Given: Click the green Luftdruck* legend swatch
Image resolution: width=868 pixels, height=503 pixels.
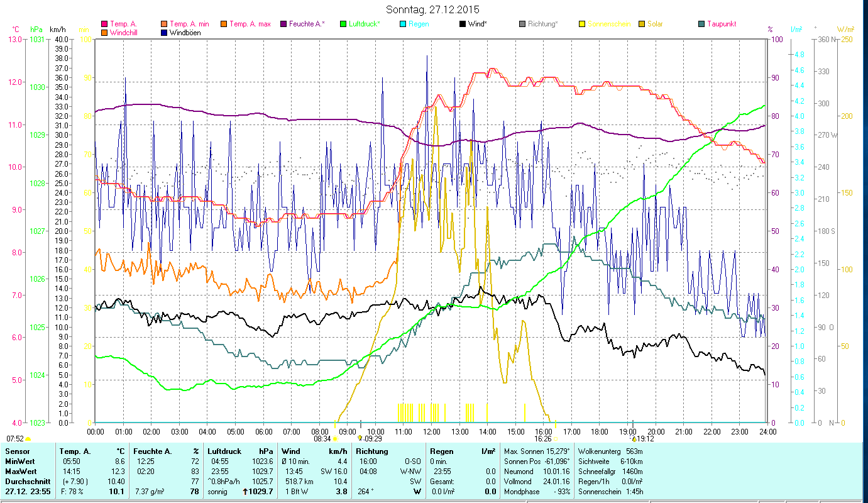Looking at the screenshot, I should coord(343,24).
